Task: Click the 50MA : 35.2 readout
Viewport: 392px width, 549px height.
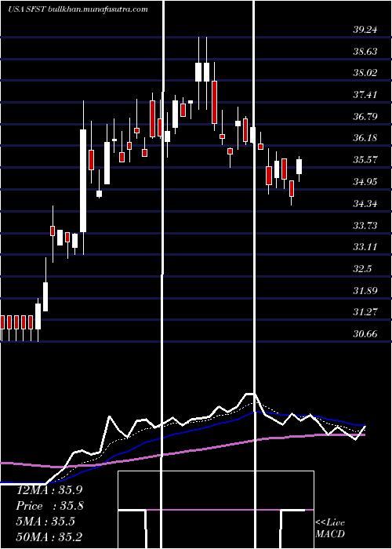Action: [49, 537]
